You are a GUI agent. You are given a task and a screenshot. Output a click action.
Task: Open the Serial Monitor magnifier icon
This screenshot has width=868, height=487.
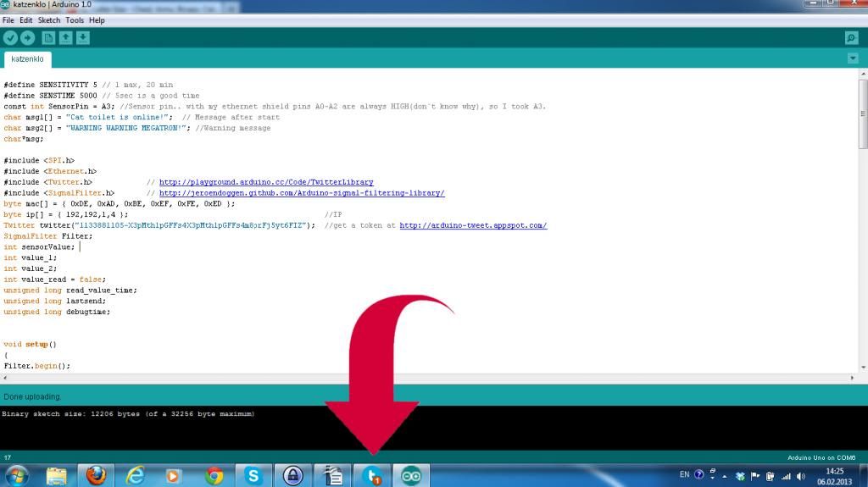851,37
